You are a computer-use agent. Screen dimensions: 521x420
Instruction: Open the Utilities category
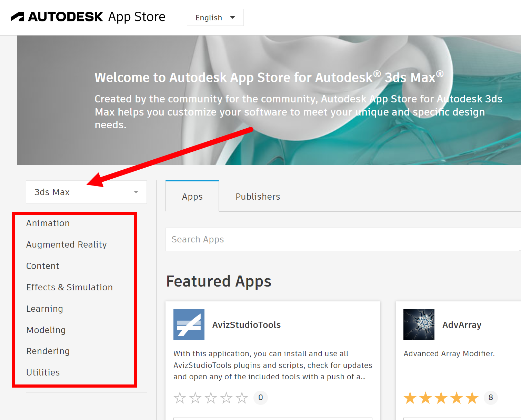pos(43,372)
